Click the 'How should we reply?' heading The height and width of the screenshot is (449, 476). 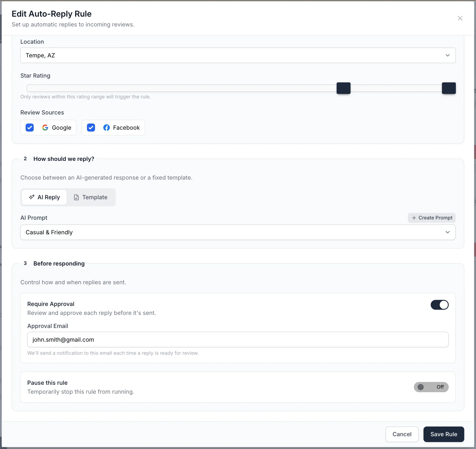tap(64, 159)
